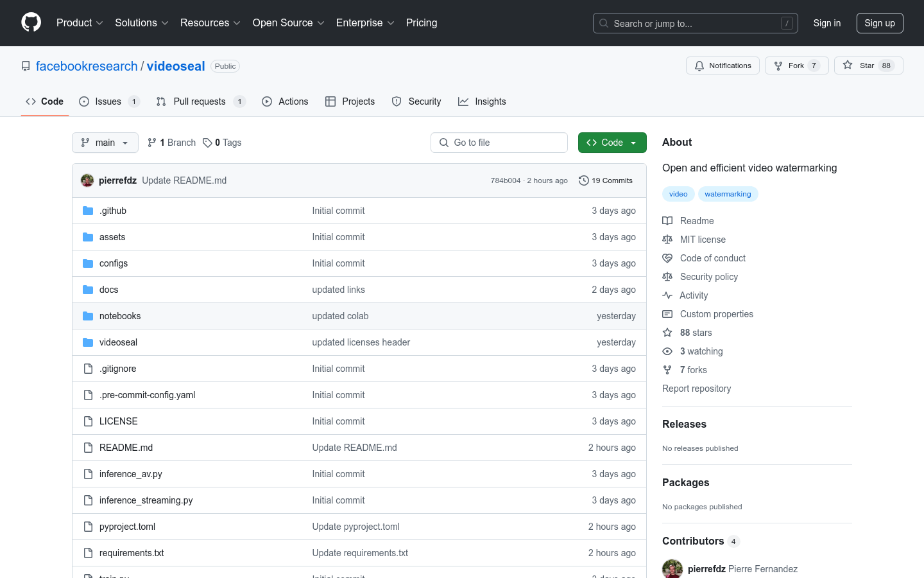
Task: Click the fork icon in Fork button
Action: [x=778, y=66]
